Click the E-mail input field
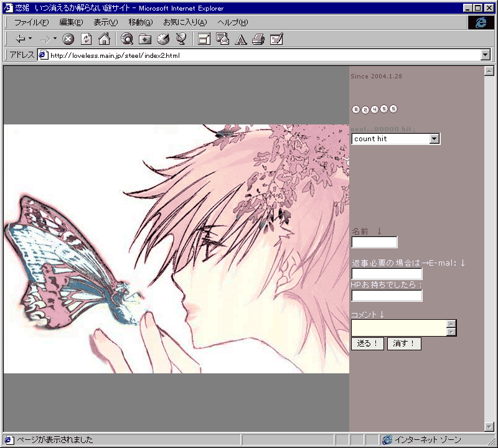 (x=387, y=274)
